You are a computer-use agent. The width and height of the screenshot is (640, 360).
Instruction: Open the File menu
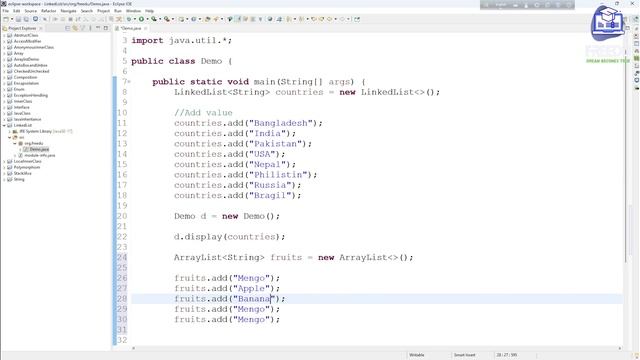coord(5,11)
